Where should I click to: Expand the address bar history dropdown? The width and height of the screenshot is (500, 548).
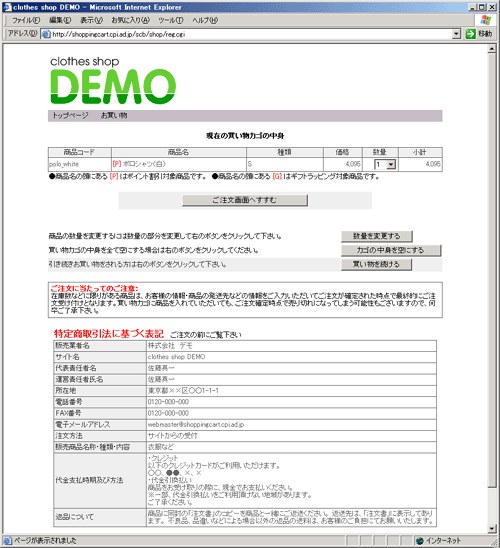456,34
